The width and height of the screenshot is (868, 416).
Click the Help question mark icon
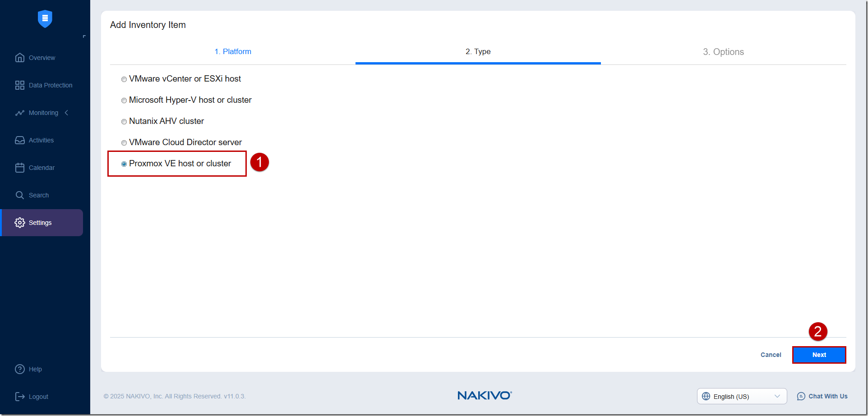coord(20,369)
